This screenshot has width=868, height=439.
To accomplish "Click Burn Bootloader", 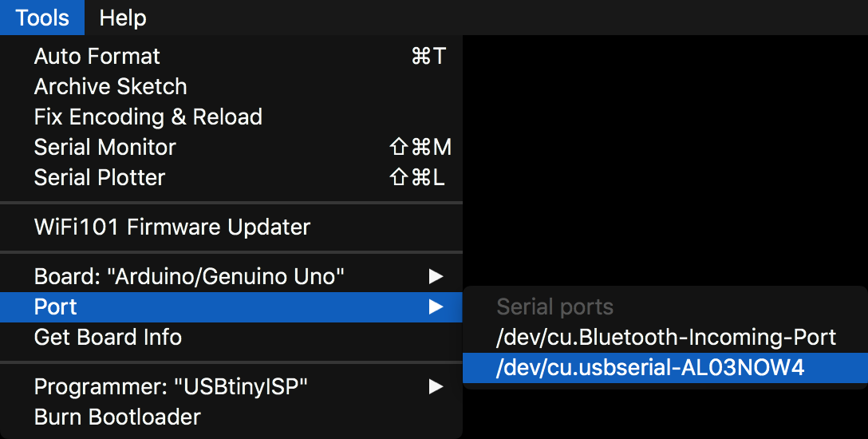I will (x=117, y=417).
